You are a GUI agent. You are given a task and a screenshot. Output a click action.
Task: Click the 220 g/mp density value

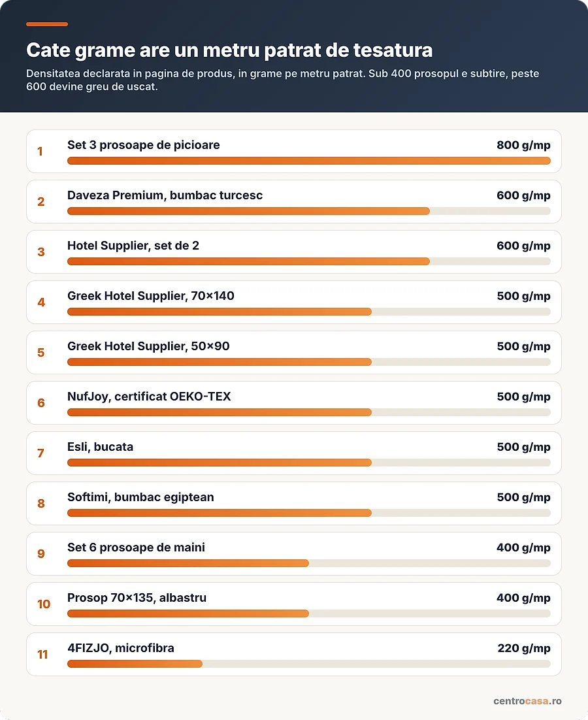coord(524,648)
